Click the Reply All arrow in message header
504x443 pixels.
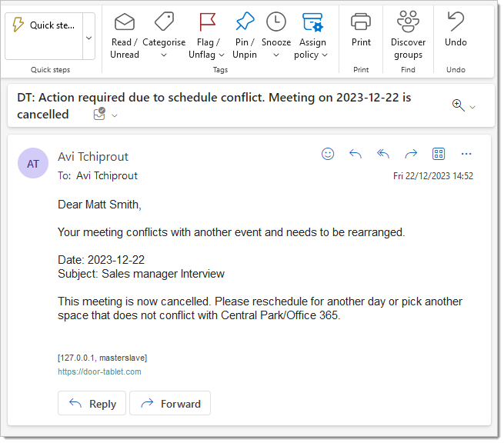(x=383, y=154)
